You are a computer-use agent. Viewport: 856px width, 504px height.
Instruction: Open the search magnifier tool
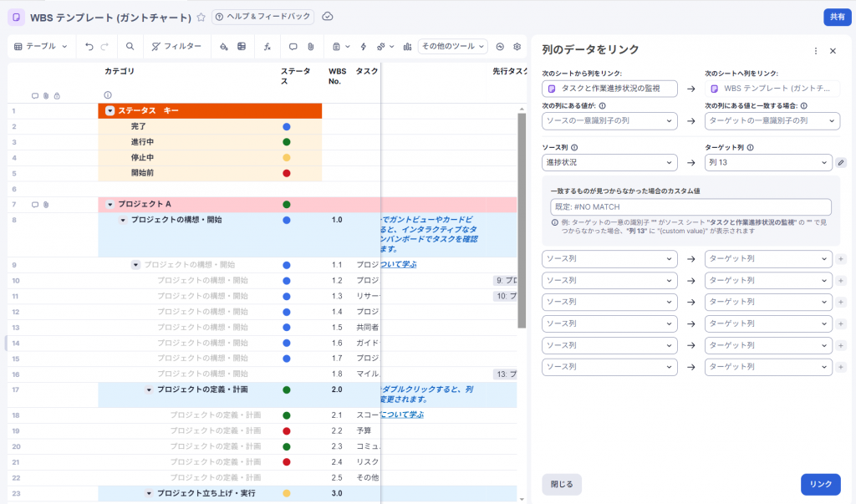[130, 47]
